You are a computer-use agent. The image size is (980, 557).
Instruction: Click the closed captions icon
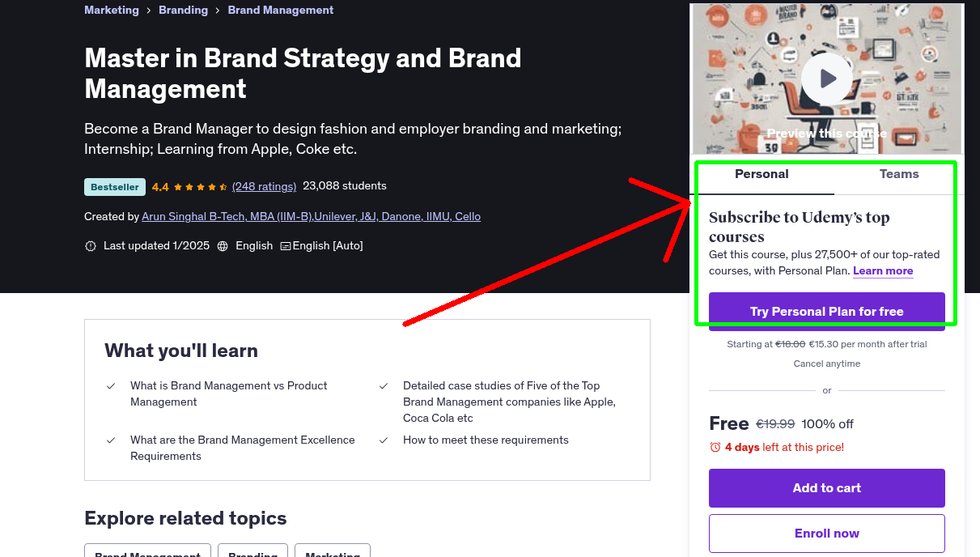[x=286, y=246]
